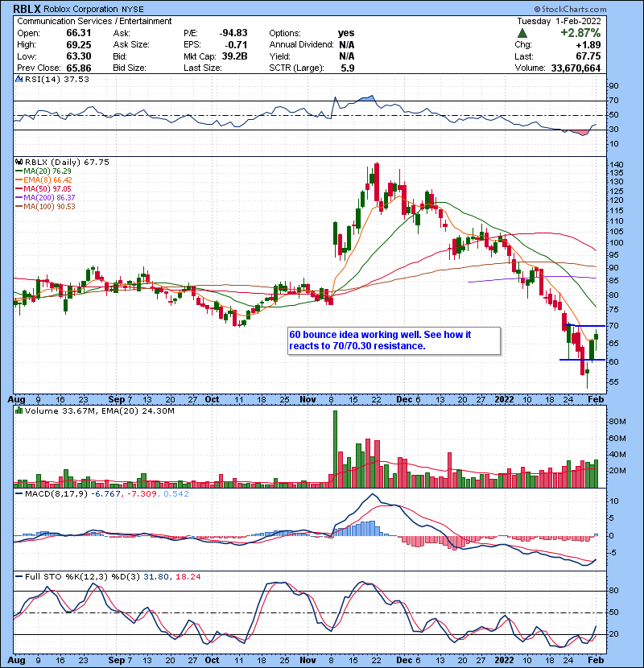Select the MA(20) 76.29 legend entry
Image resolution: width=644 pixels, height=668 pixels.
click(43, 171)
